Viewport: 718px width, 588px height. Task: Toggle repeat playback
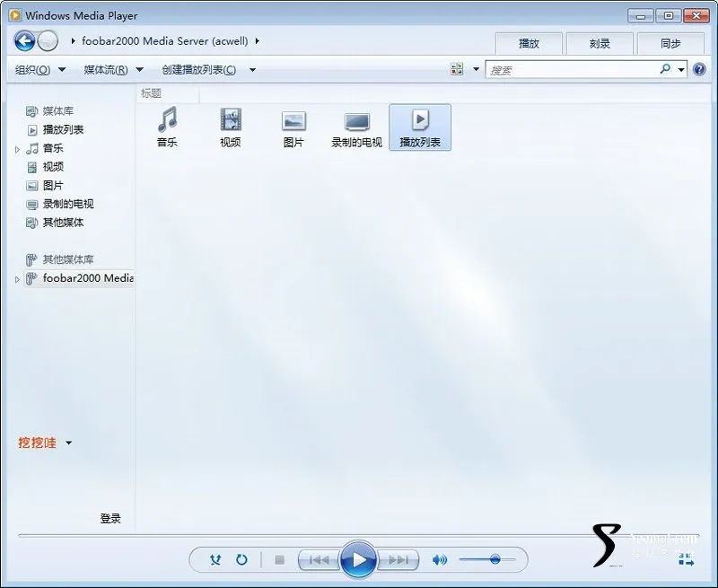coord(241,559)
